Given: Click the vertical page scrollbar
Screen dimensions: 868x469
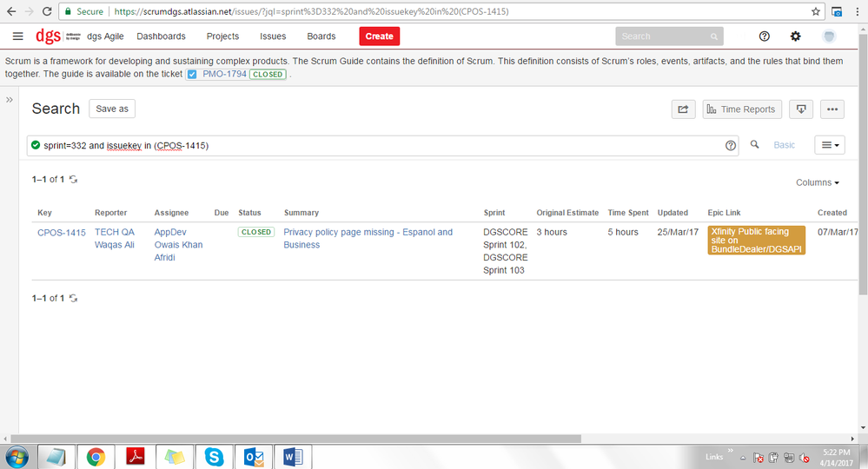Looking at the screenshot, I should pos(864,164).
